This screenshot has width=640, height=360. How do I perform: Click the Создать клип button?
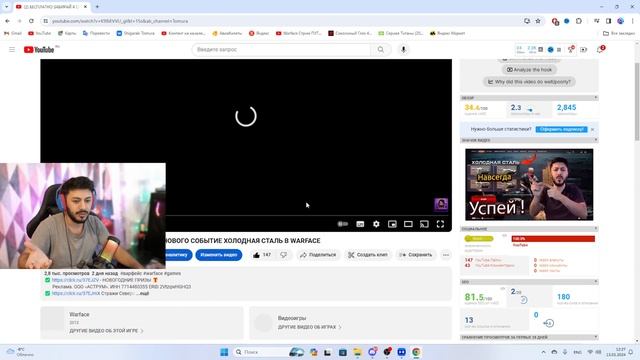368,255
